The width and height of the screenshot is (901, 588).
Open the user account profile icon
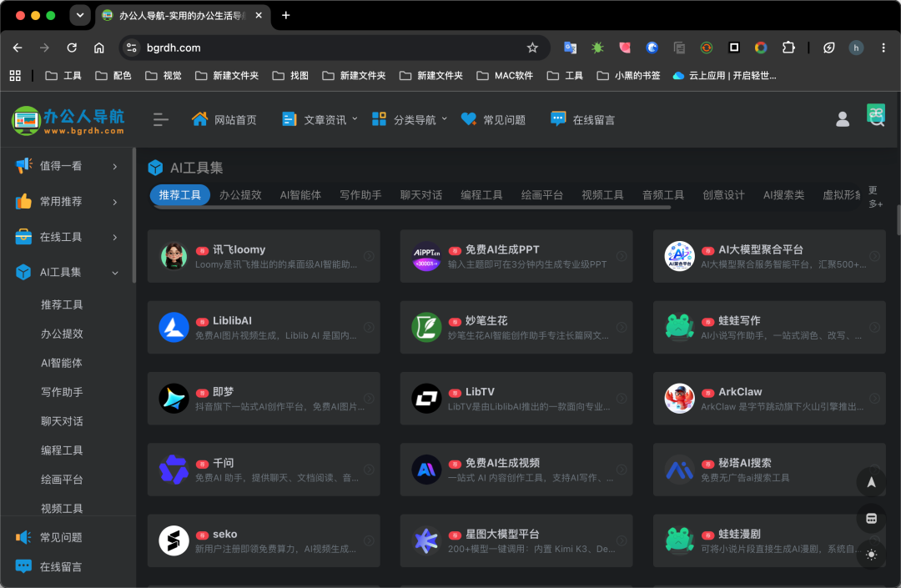pos(843,119)
